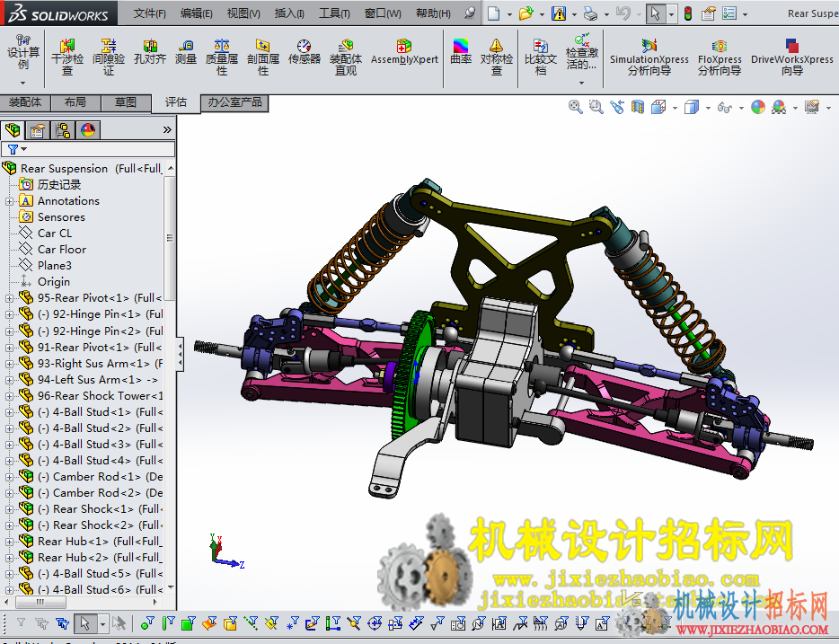The image size is (839, 644).
Task: Toggle the Select arrow tool in toolbar
Action: (x=655, y=13)
